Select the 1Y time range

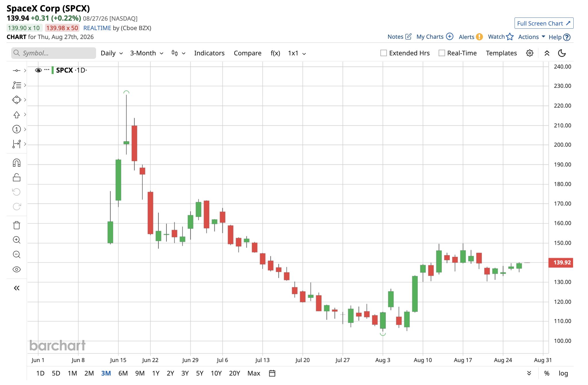[x=156, y=373]
